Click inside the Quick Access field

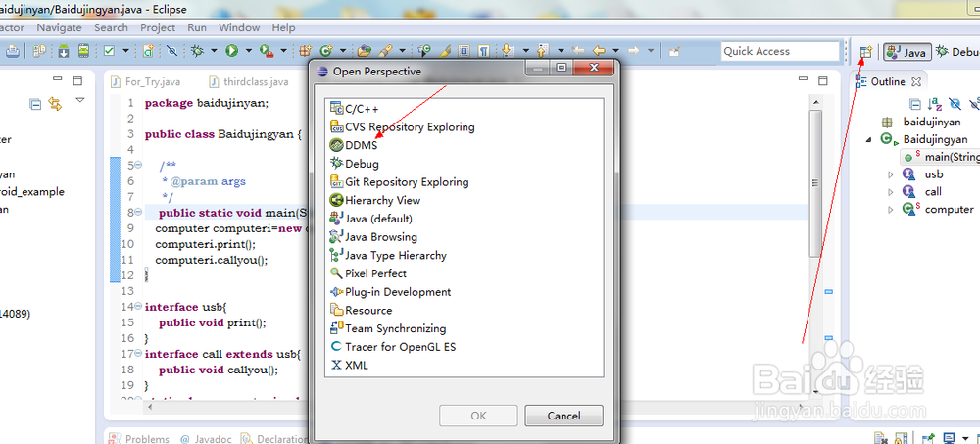coord(779,51)
